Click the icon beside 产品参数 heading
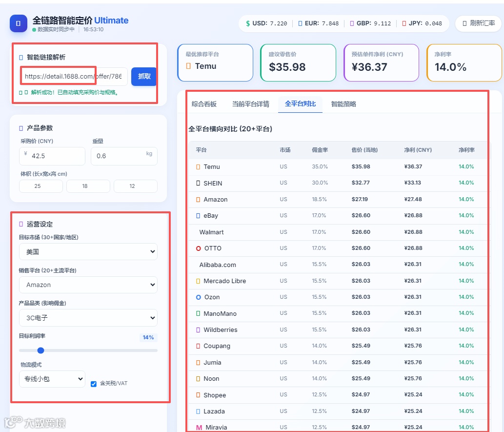Image resolution: width=504 pixels, height=432 pixels. pos(21,128)
